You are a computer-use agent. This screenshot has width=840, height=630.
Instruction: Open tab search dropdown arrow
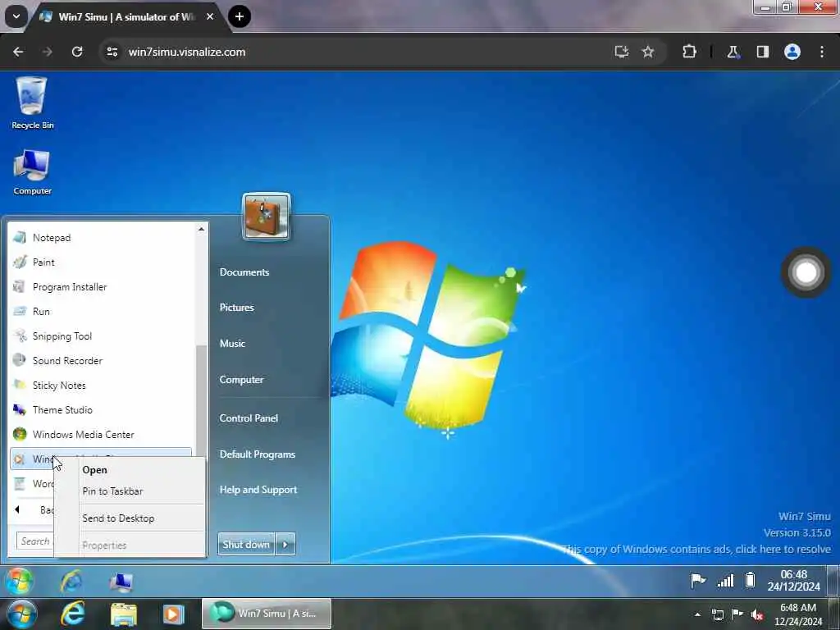point(16,16)
